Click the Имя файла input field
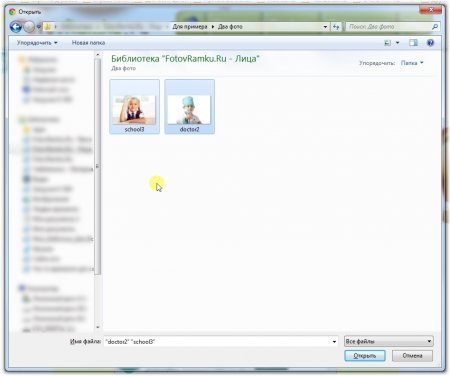The image size is (450, 376). (x=220, y=342)
